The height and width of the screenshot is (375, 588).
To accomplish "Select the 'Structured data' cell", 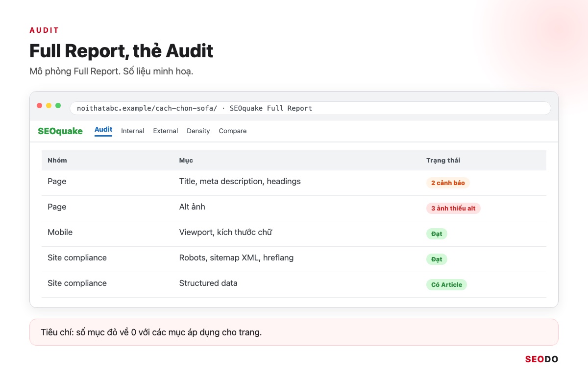I will [208, 283].
